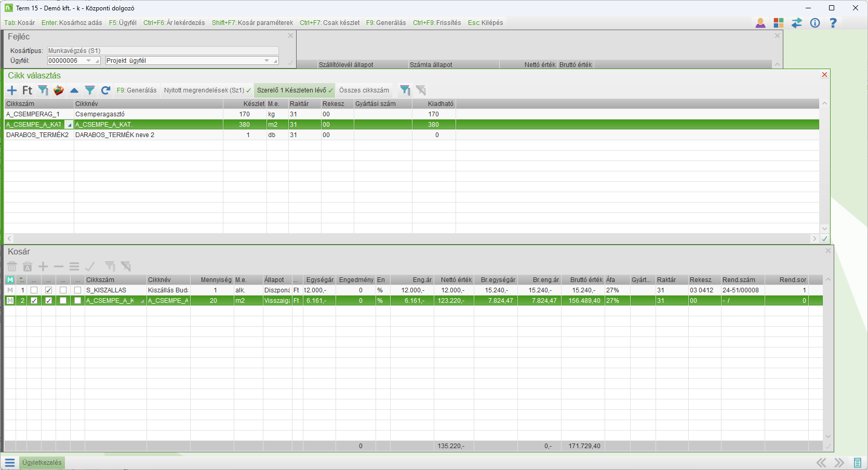Click the blue up-arrow toolbar icon
868x470 pixels.
[74, 90]
